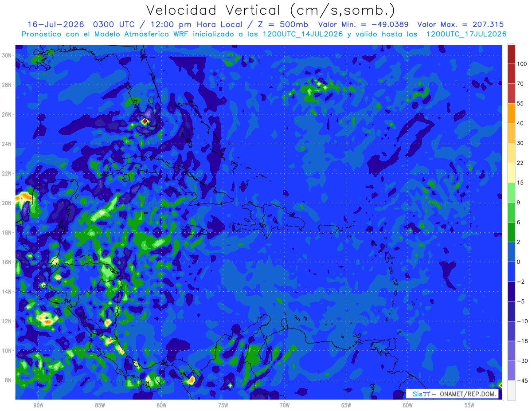Click the "55" colorbar label
This screenshot has width=532, height=411.
point(520,104)
